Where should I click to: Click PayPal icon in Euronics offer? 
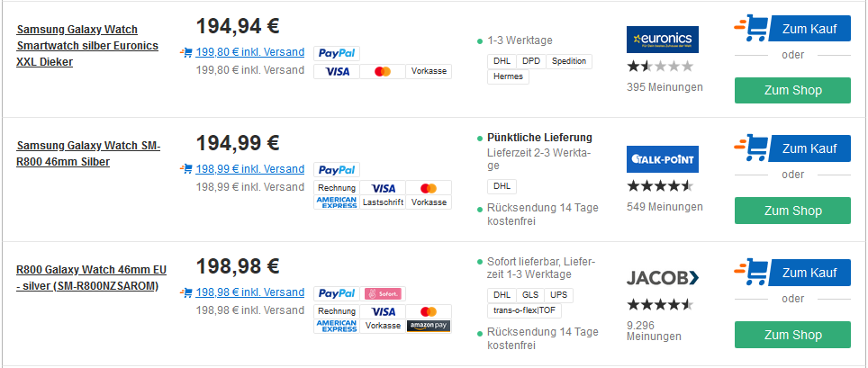pyautogui.click(x=337, y=53)
